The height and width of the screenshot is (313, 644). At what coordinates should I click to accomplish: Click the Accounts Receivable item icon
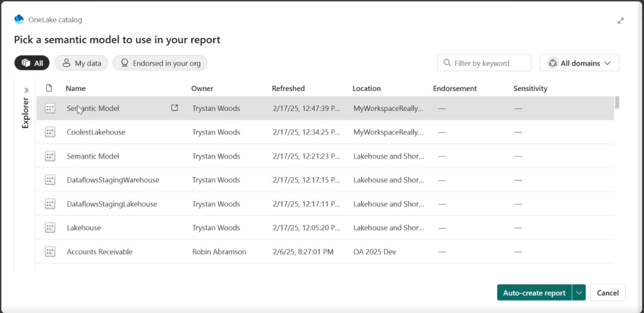point(50,251)
